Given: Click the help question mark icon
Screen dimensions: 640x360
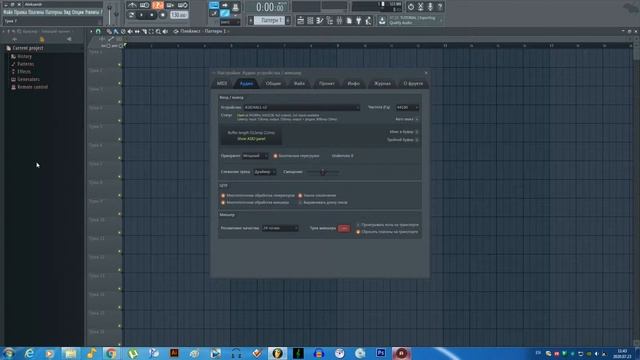Looking at the screenshot, I should 440,7.
